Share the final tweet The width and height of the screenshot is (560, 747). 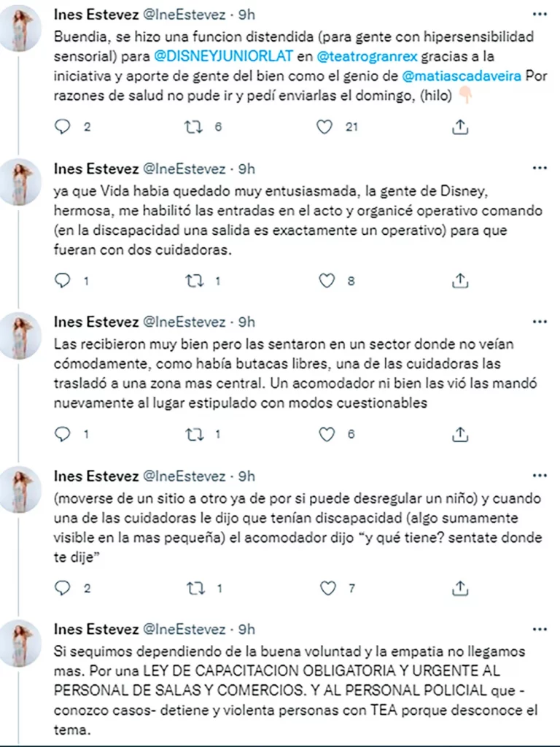(460, 744)
